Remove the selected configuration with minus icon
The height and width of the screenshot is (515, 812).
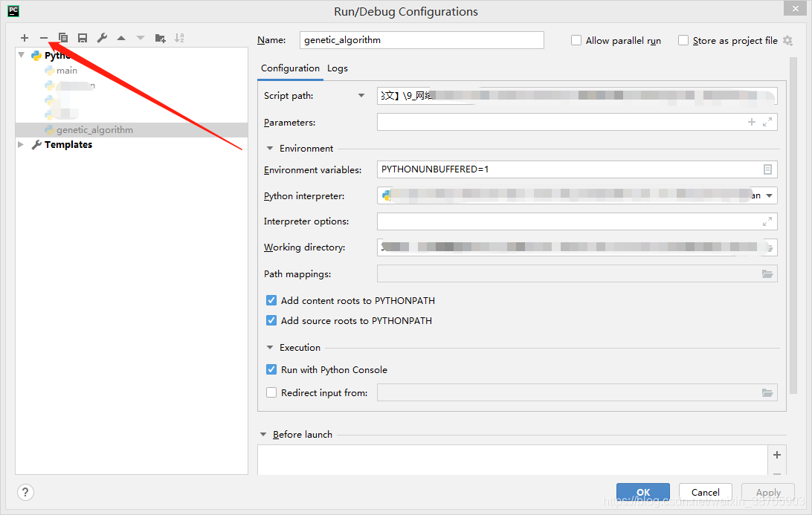tap(43, 38)
